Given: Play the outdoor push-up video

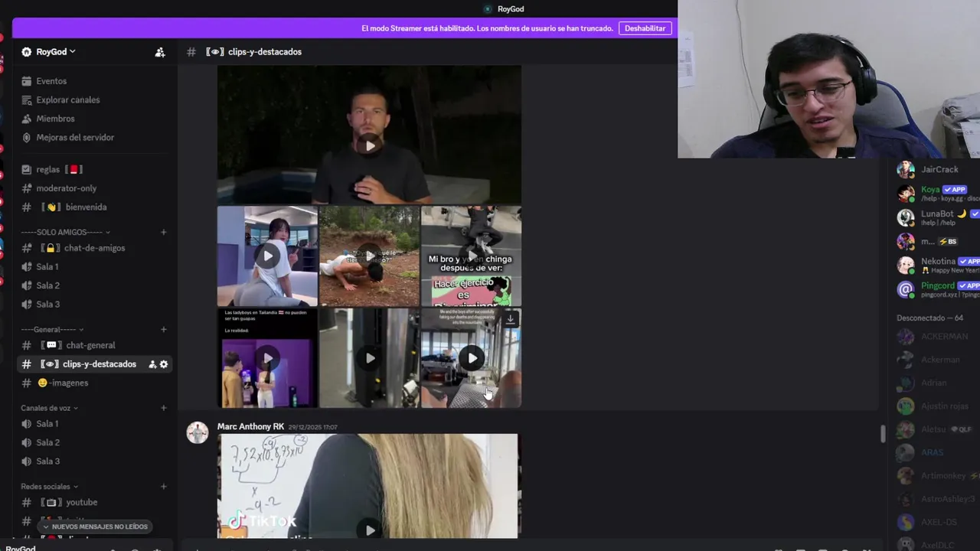Looking at the screenshot, I should click(x=370, y=256).
